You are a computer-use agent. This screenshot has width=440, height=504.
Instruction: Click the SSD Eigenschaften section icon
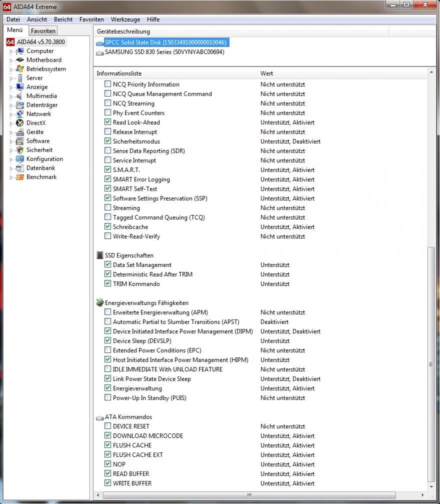point(100,255)
